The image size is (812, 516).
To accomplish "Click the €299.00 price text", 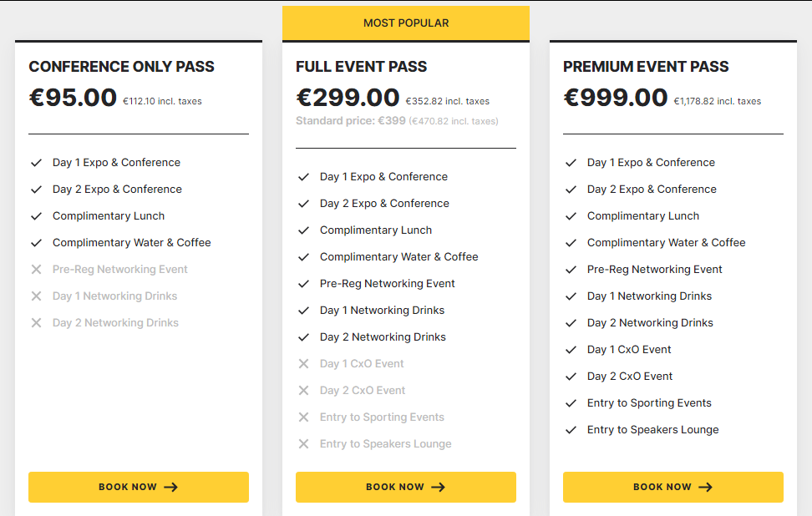I will pos(348,98).
